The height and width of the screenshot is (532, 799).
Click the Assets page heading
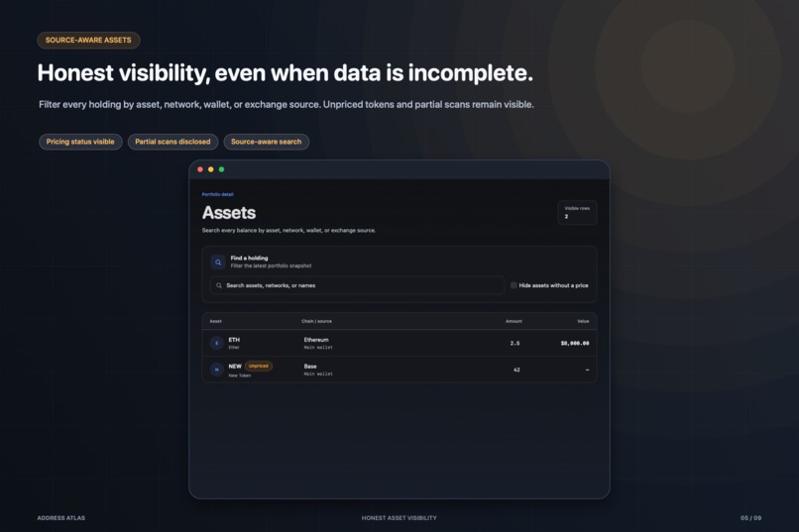click(229, 213)
